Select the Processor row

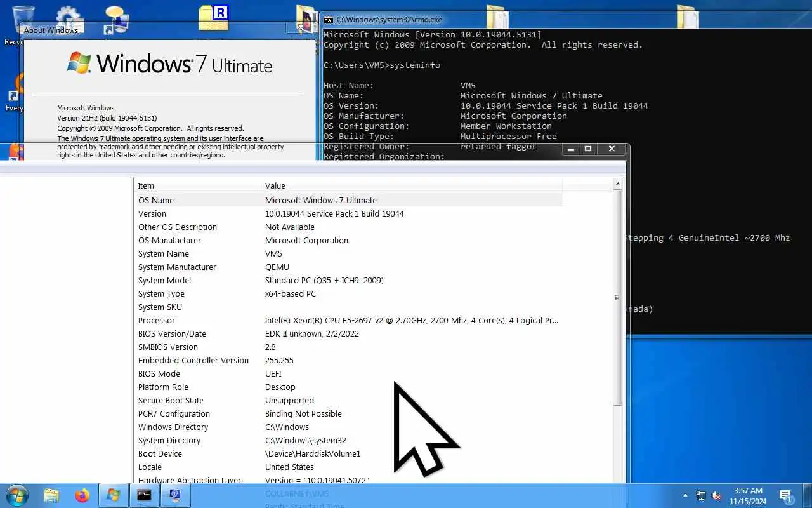click(348, 320)
